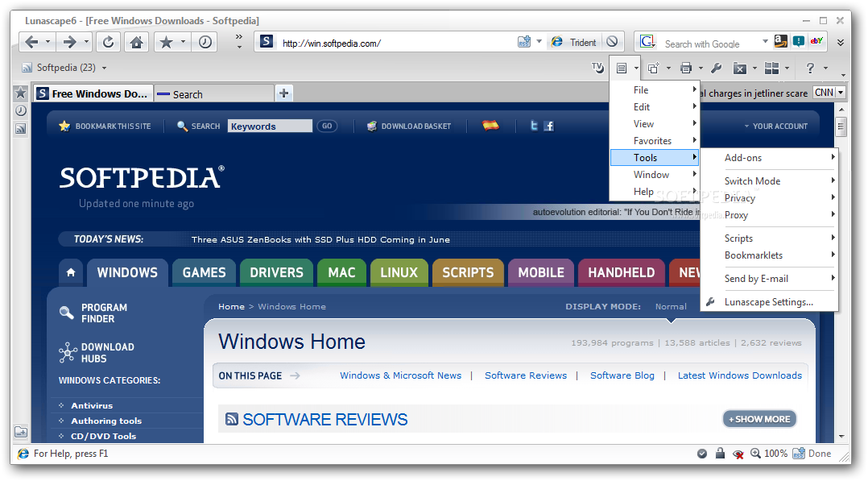Click the teal exclamation search icon
Viewport: 868px width, 481px height.
click(798, 41)
